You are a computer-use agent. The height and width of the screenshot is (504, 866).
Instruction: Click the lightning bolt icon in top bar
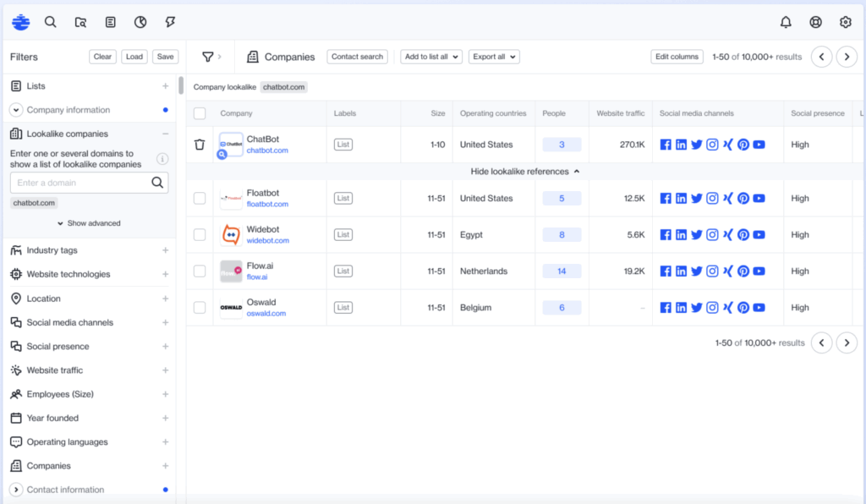[x=172, y=22]
